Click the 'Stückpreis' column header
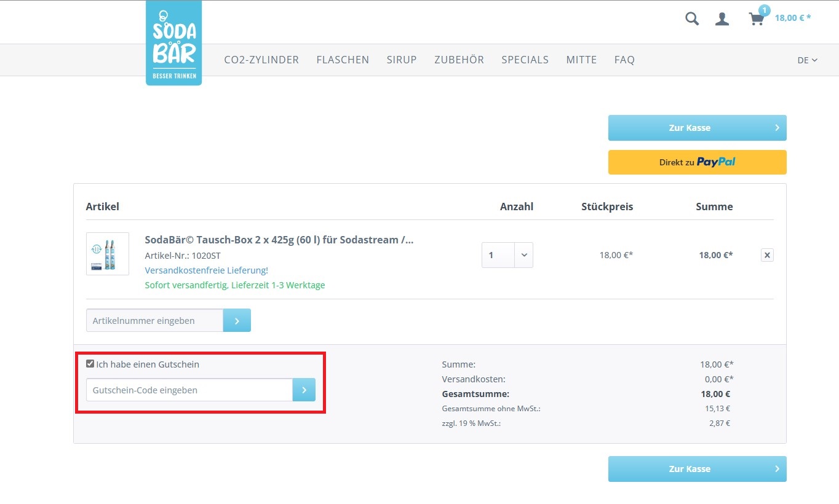Image resolution: width=839 pixels, height=504 pixels. tap(607, 207)
